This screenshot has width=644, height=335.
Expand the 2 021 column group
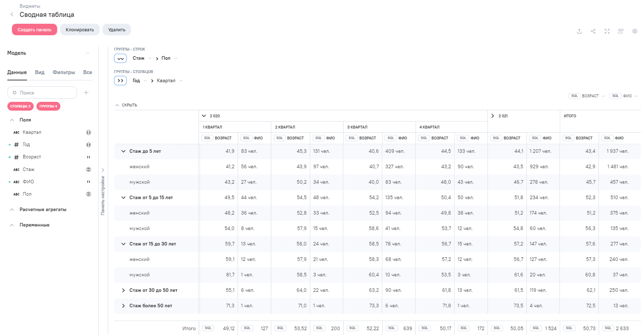coord(493,116)
